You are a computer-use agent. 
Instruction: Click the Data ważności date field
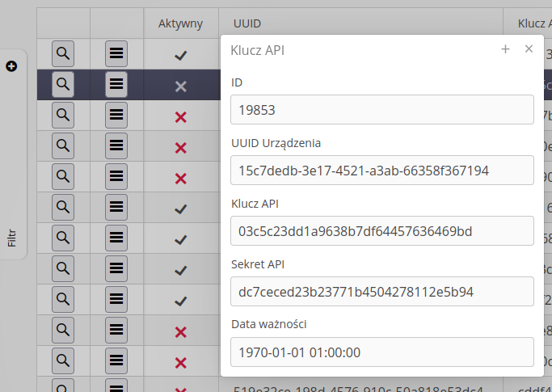click(x=381, y=352)
